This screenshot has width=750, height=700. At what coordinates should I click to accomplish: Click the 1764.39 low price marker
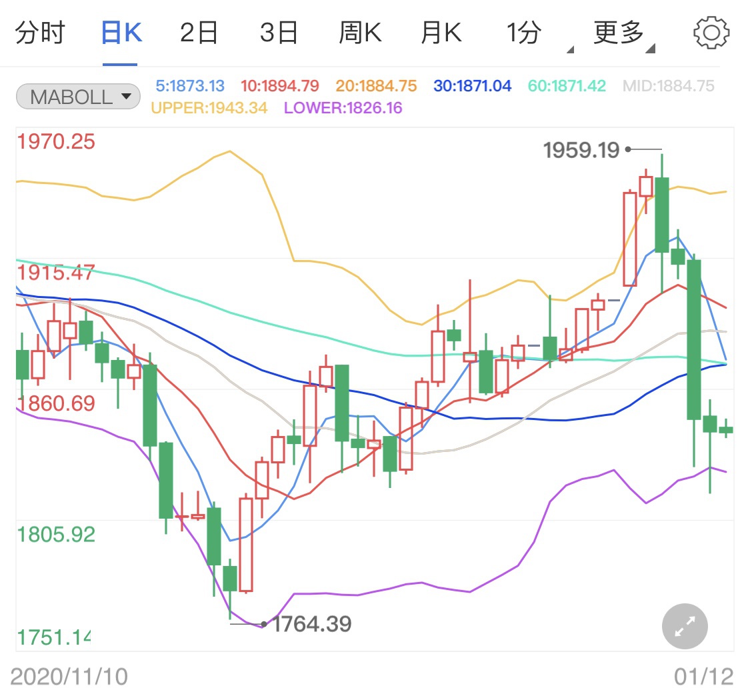coord(312,625)
